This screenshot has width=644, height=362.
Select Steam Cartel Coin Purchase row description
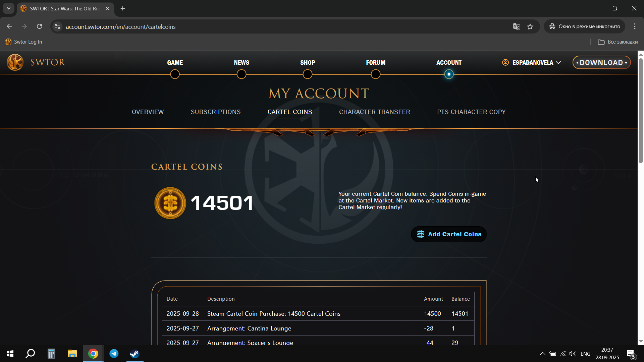coord(274,314)
